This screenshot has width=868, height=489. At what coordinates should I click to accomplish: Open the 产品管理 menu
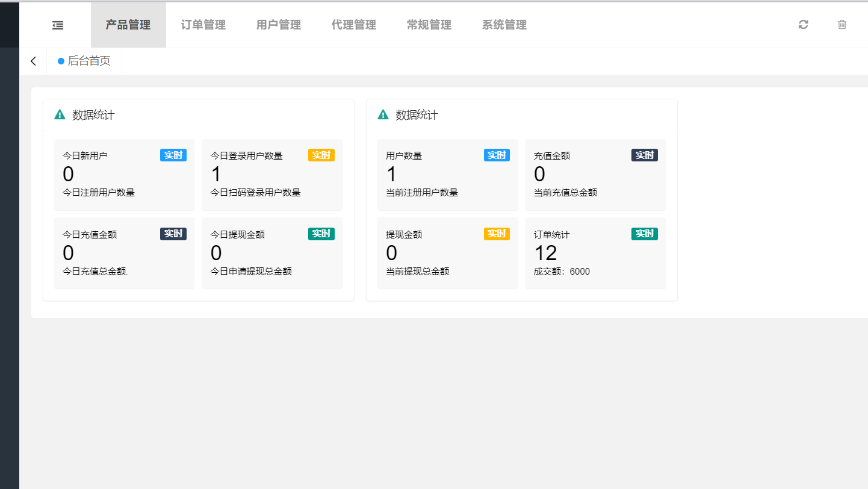tap(128, 25)
